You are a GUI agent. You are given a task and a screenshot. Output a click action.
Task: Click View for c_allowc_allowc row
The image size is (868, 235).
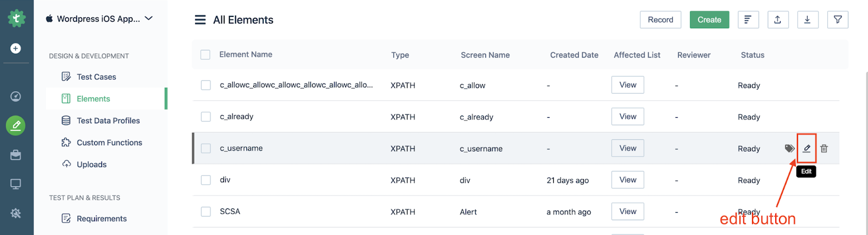(x=628, y=85)
